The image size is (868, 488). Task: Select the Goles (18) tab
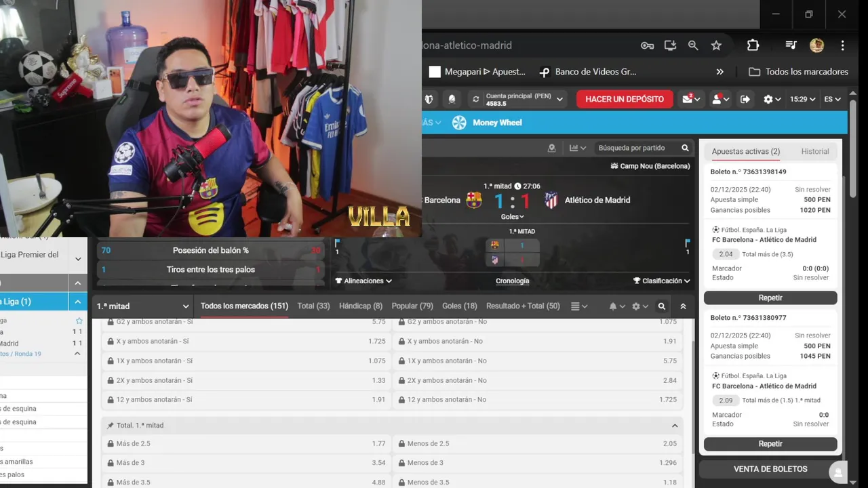(x=459, y=306)
